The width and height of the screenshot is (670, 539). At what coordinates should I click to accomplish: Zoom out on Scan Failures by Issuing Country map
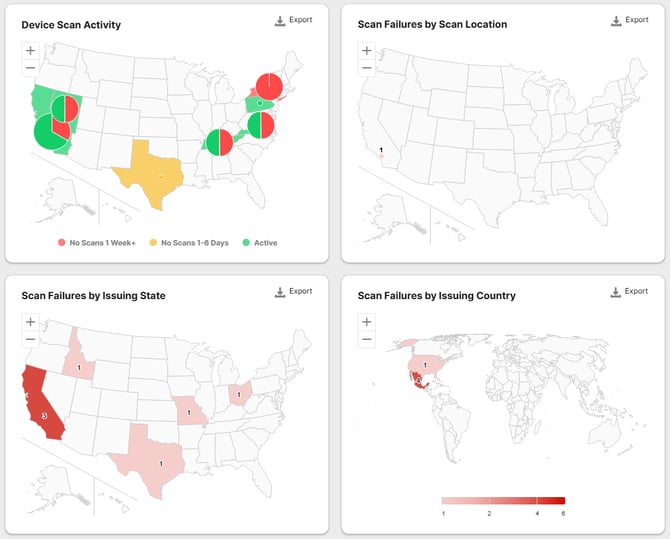click(x=367, y=339)
